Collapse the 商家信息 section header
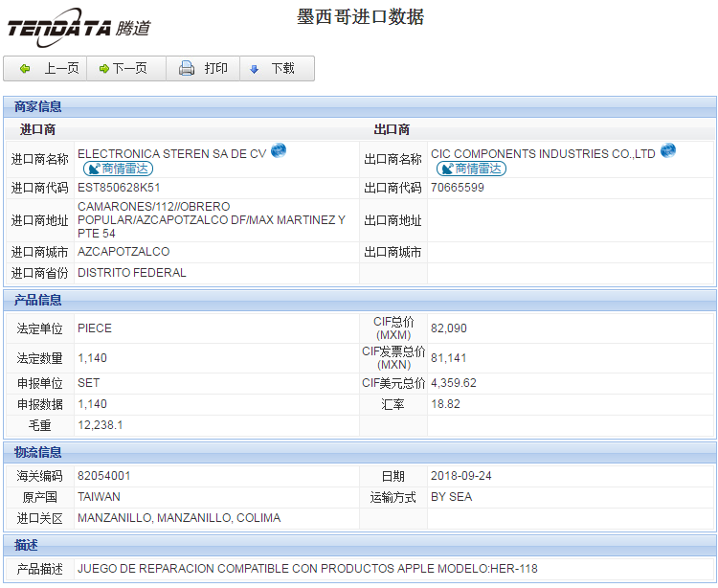 pyautogui.click(x=38, y=106)
